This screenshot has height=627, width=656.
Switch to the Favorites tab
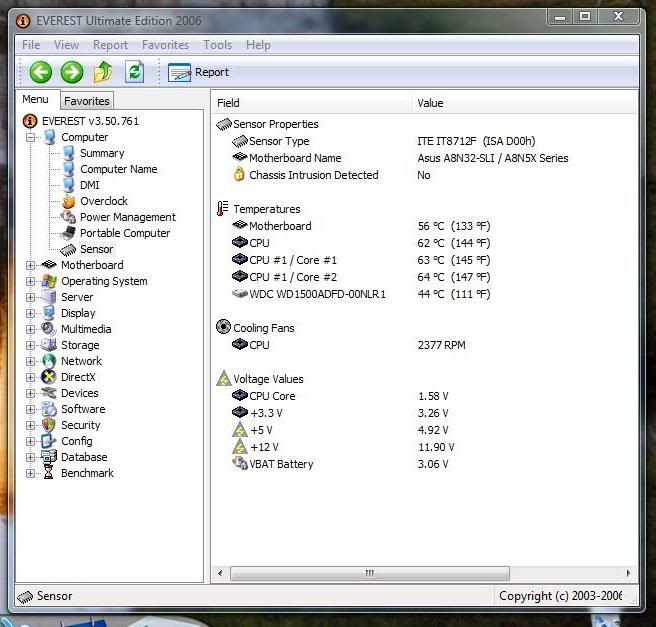[x=87, y=101]
